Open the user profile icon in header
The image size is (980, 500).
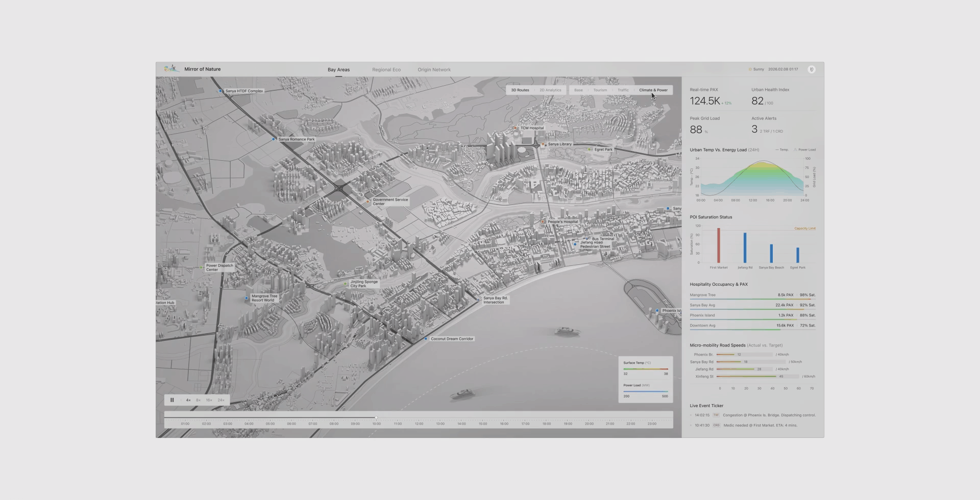811,69
